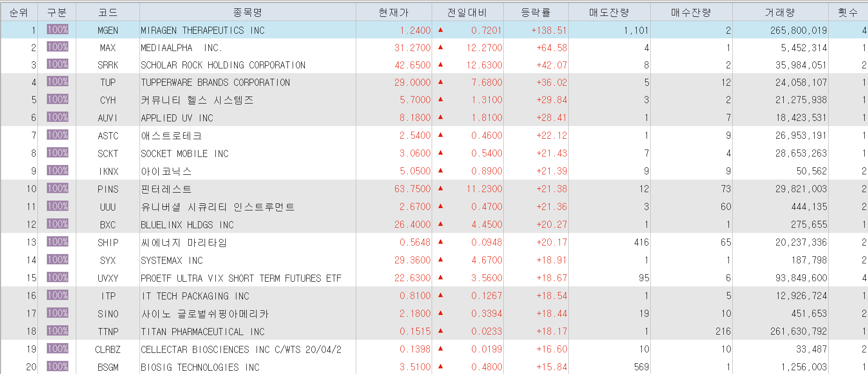
Task: Select BLUELINX HLDGS INC name
Action: click(187, 225)
